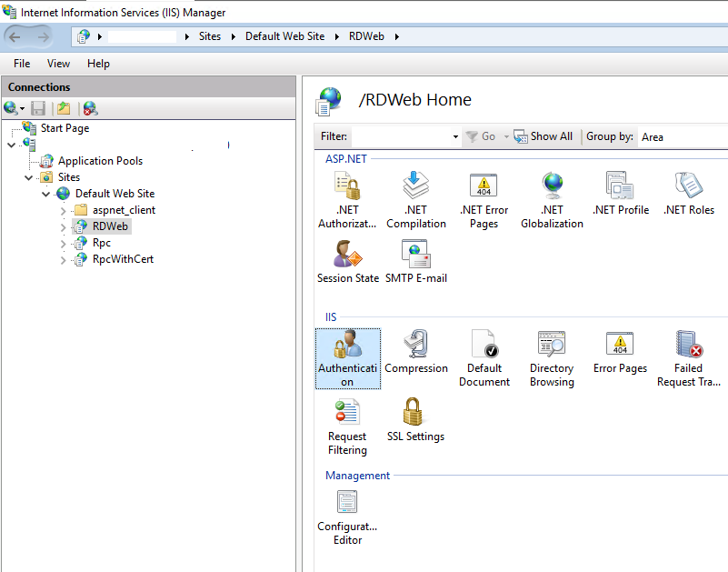This screenshot has width=728, height=572.
Task: Open the Group by Area combo box
Action: point(683,137)
